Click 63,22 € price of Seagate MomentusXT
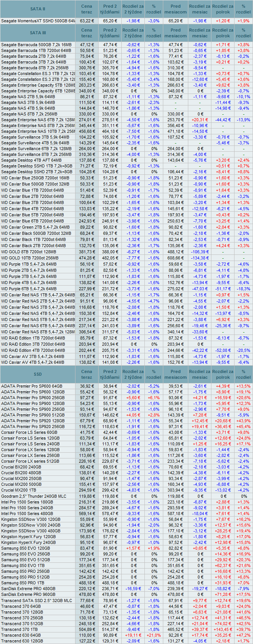The image size is (253, 644). click(x=87, y=21)
